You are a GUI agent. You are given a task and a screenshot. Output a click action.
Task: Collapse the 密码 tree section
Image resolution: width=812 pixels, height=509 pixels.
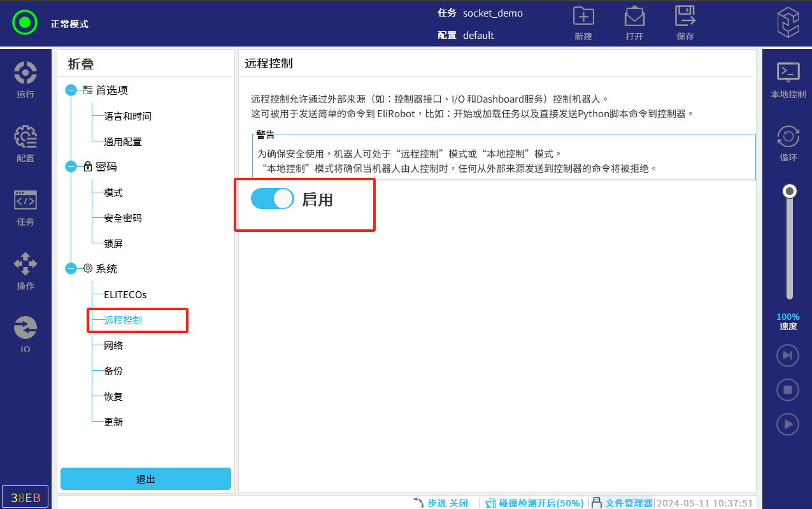point(71,167)
